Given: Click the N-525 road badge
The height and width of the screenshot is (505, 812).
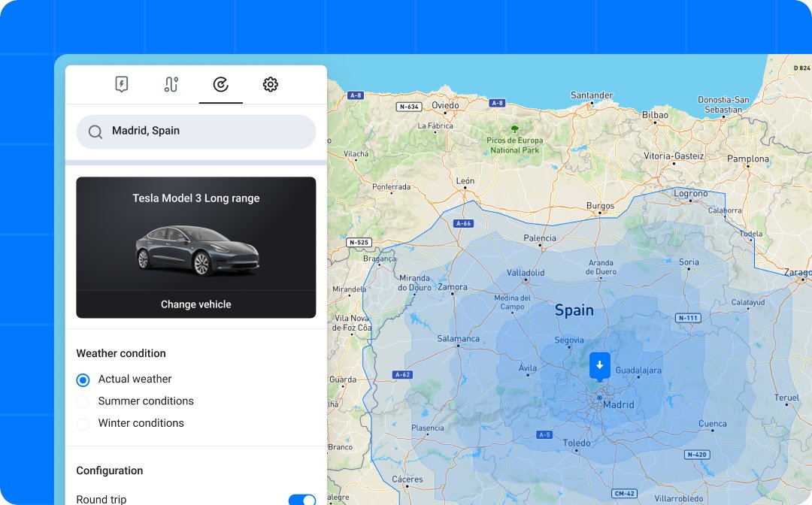Looking at the screenshot, I should (359, 242).
